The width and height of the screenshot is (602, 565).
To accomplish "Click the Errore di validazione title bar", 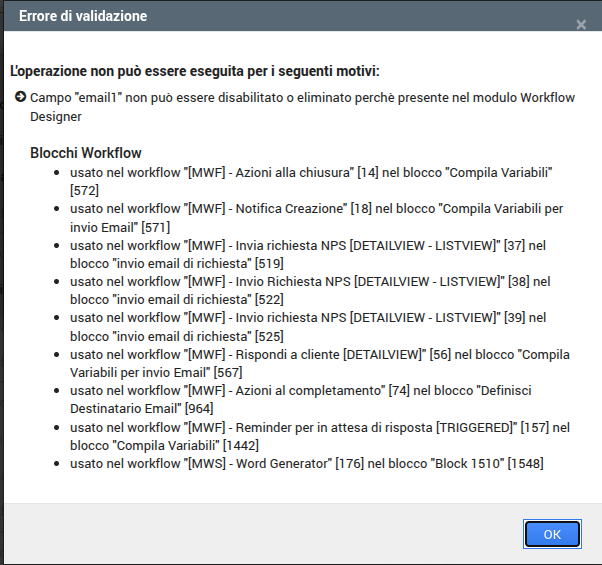I will (303, 16).
